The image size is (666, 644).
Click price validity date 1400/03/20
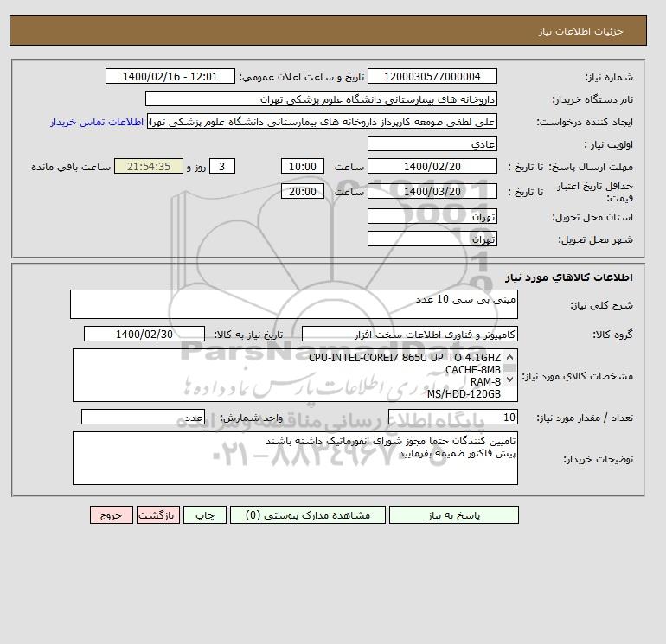pyautogui.click(x=432, y=191)
